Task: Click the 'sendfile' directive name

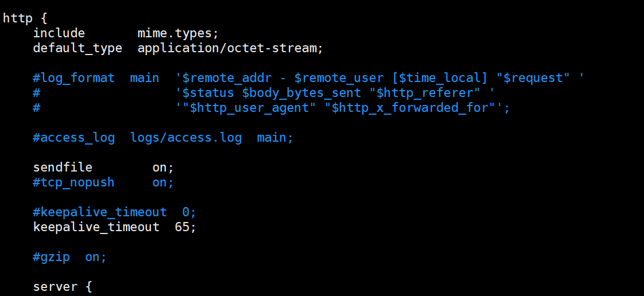Action: 63,168
